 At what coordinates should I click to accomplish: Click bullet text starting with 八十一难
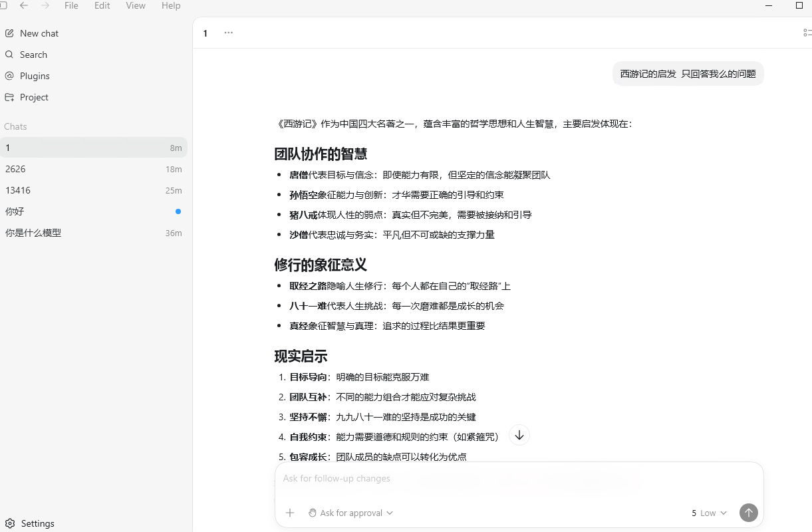[x=396, y=306]
